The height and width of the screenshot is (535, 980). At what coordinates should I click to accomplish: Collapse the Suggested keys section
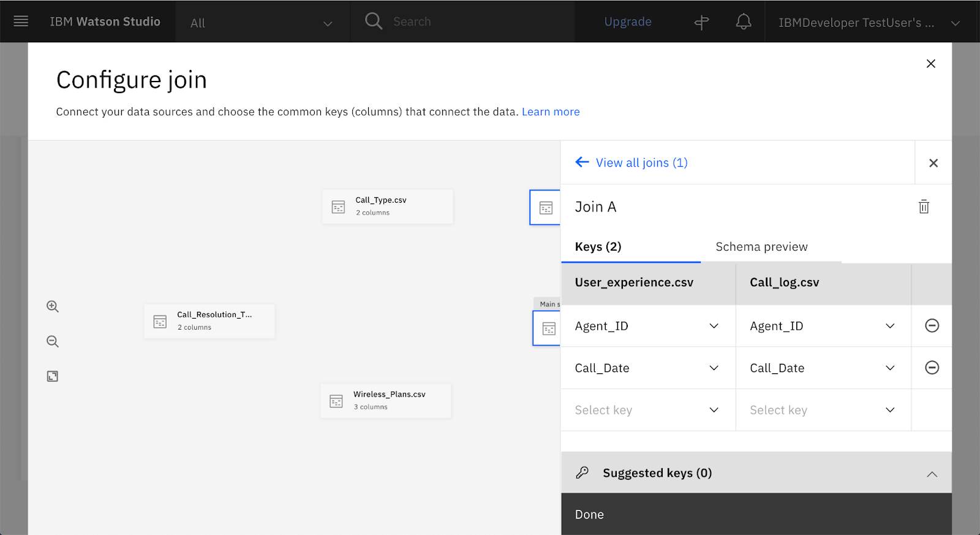pyautogui.click(x=932, y=474)
